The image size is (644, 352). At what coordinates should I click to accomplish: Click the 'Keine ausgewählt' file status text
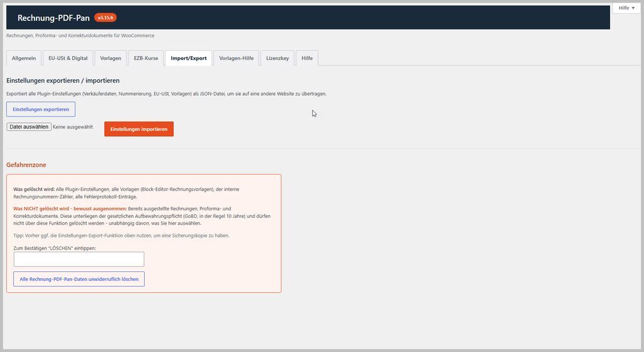coord(73,127)
